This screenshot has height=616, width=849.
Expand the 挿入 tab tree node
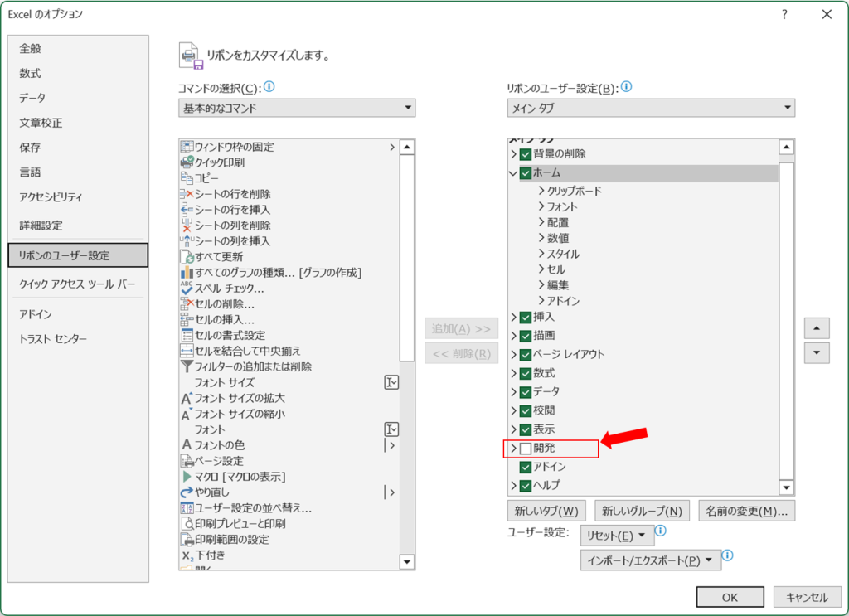tap(514, 317)
